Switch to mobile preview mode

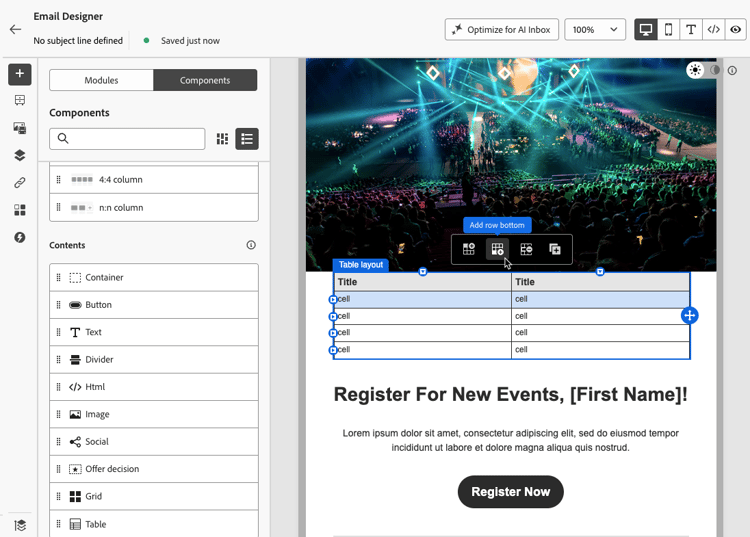[668, 30]
